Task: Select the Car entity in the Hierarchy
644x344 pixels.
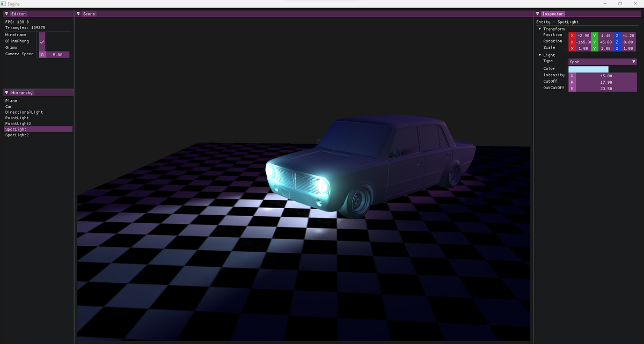Action: (x=9, y=106)
